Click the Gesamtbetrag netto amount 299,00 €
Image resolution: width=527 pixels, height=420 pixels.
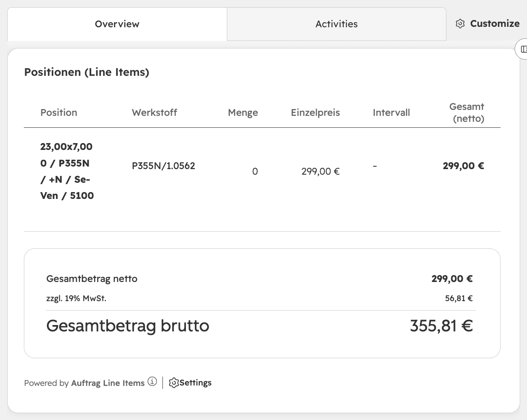tap(452, 279)
